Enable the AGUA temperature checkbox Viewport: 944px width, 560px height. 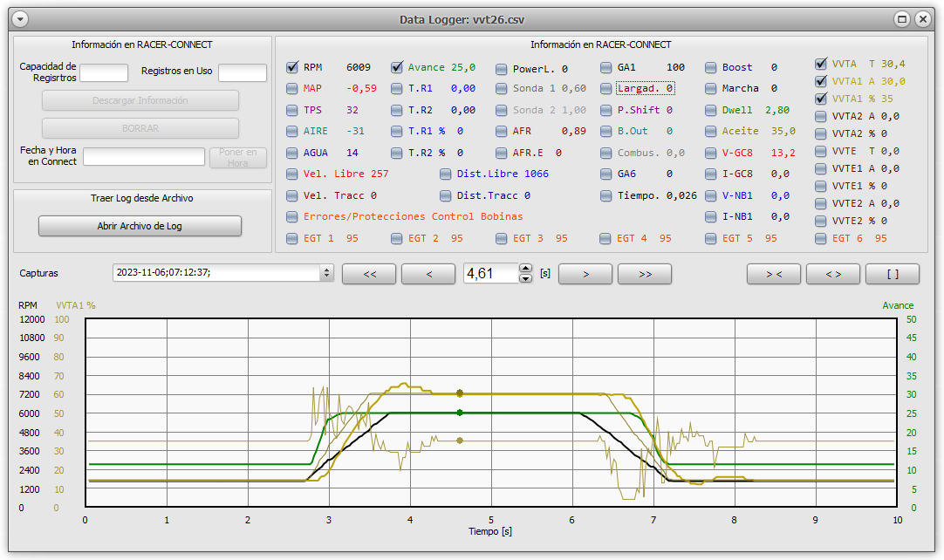(x=292, y=153)
